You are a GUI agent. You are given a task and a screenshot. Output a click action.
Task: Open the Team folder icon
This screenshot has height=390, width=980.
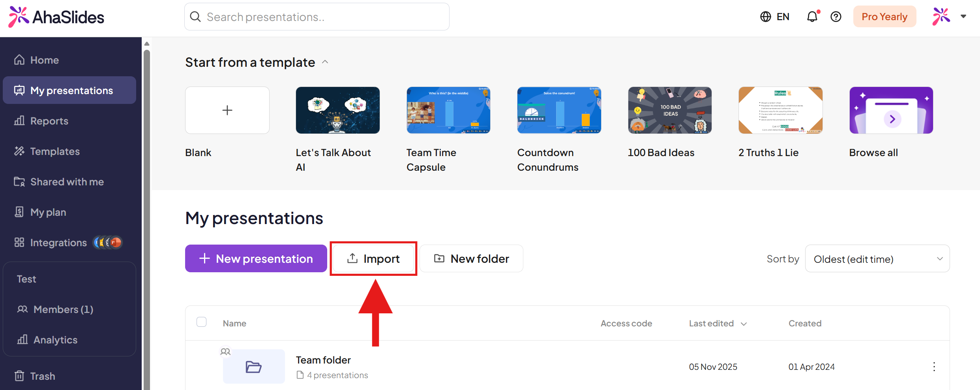(253, 366)
